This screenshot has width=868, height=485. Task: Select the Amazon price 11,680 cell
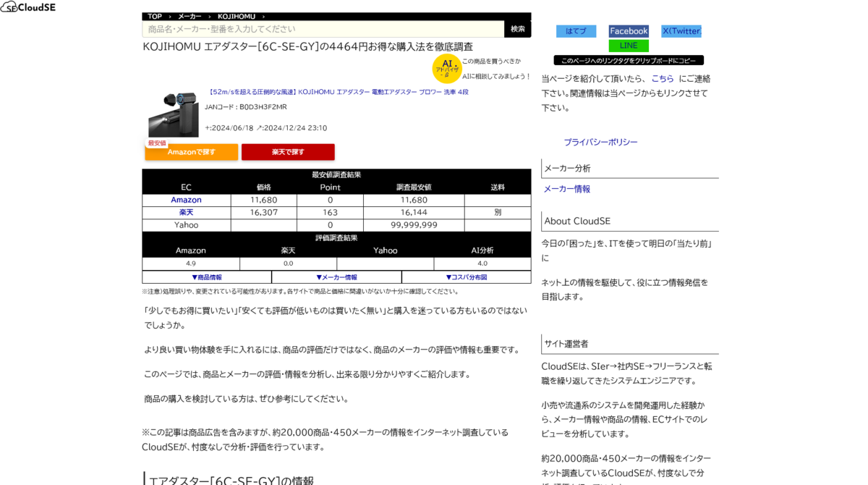[x=264, y=200]
